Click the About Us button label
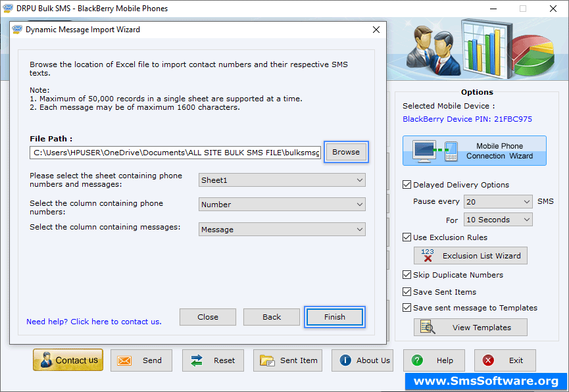 coord(373,360)
